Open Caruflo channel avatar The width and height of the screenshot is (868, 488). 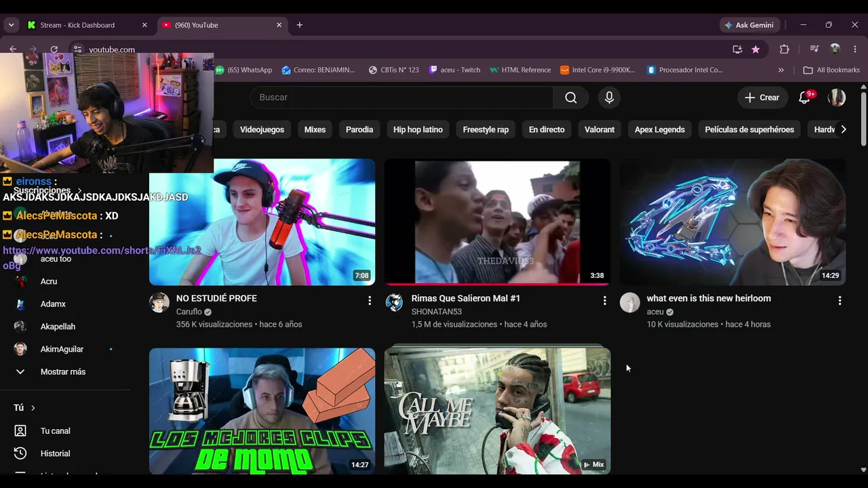(x=159, y=302)
